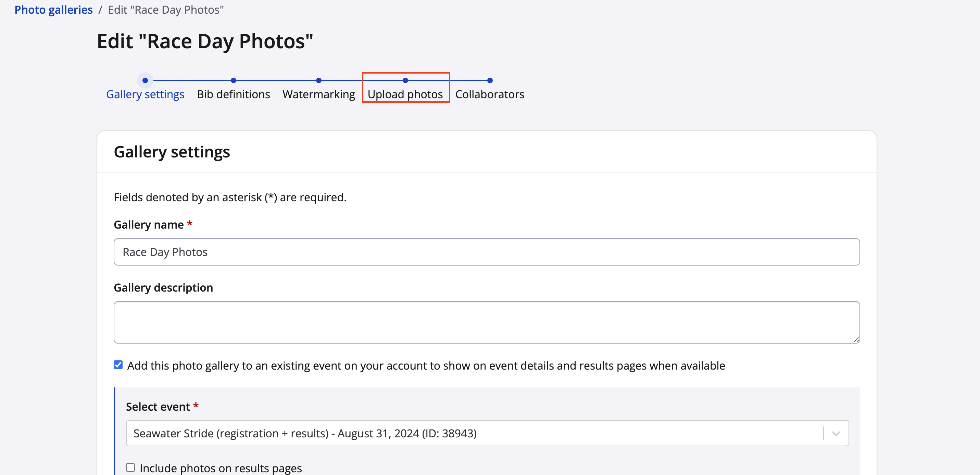Click the Collaborators step dot
The width and height of the screenshot is (980, 475).
pyautogui.click(x=490, y=80)
